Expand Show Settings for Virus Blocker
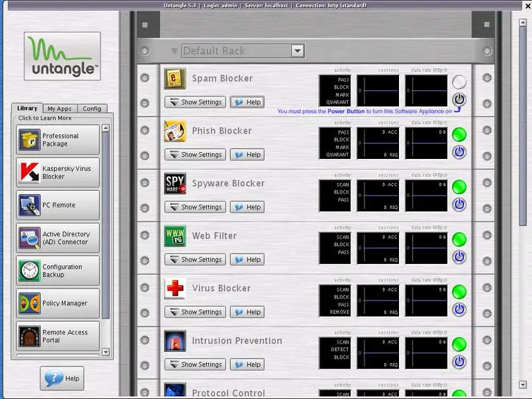The height and width of the screenshot is (399, 532). click(x=194, y=312)
